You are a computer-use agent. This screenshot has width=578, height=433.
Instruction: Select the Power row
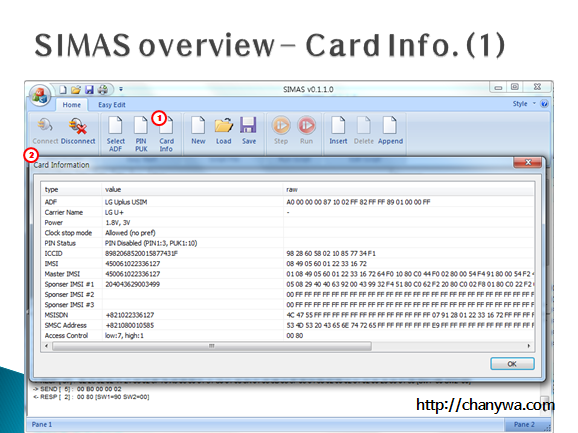pyautogui.click(x=288, y=223)
